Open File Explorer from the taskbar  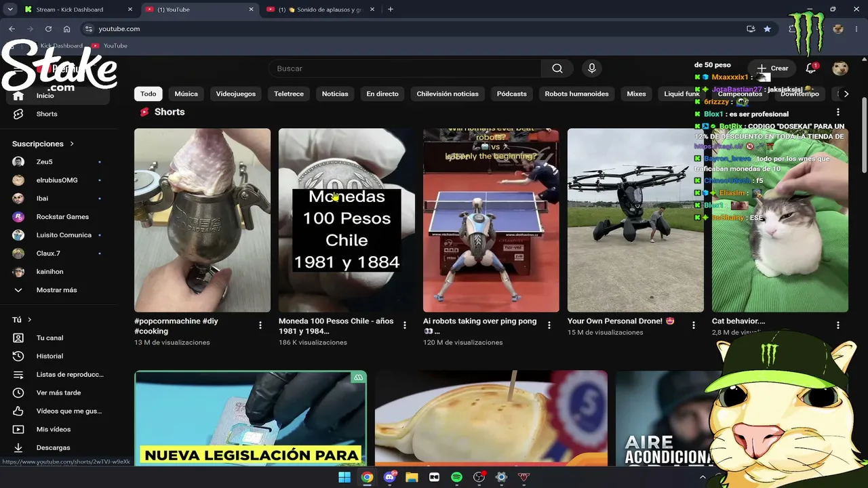coord(412,477)
